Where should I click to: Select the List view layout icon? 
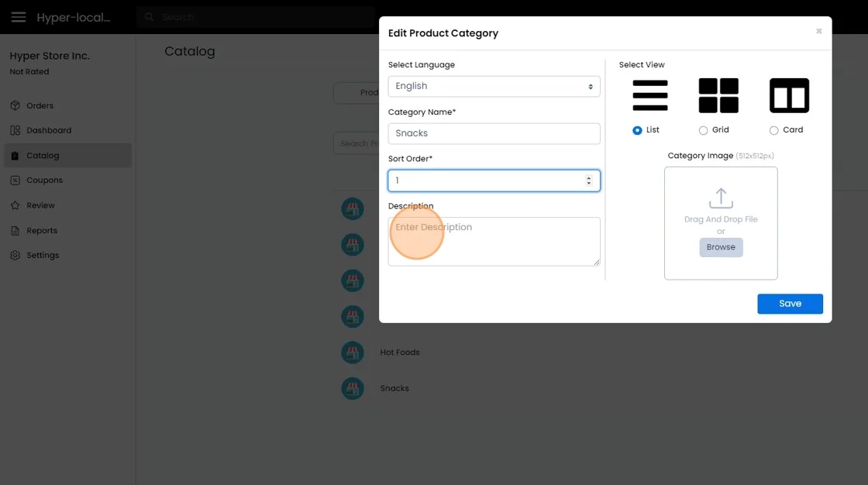point(649,95)
